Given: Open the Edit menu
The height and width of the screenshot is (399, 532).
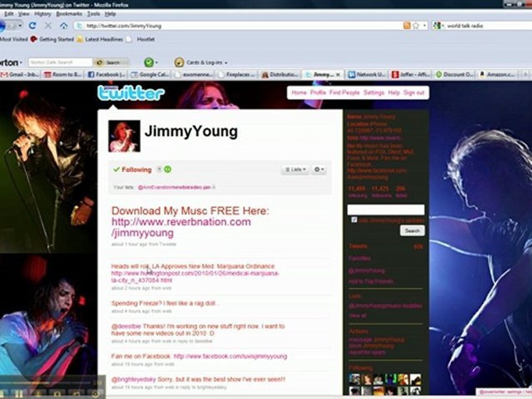Looking at the screenshot, I should 9,13.
